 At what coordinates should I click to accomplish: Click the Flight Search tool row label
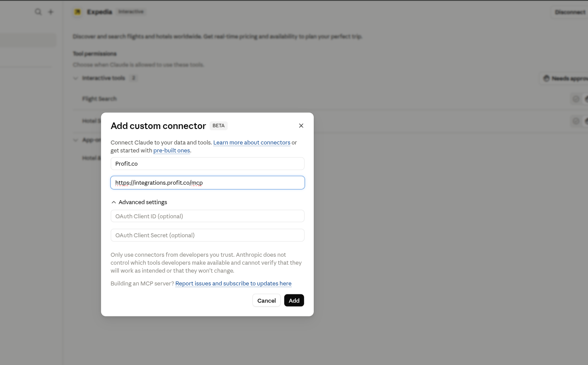(x=99, y=99)
